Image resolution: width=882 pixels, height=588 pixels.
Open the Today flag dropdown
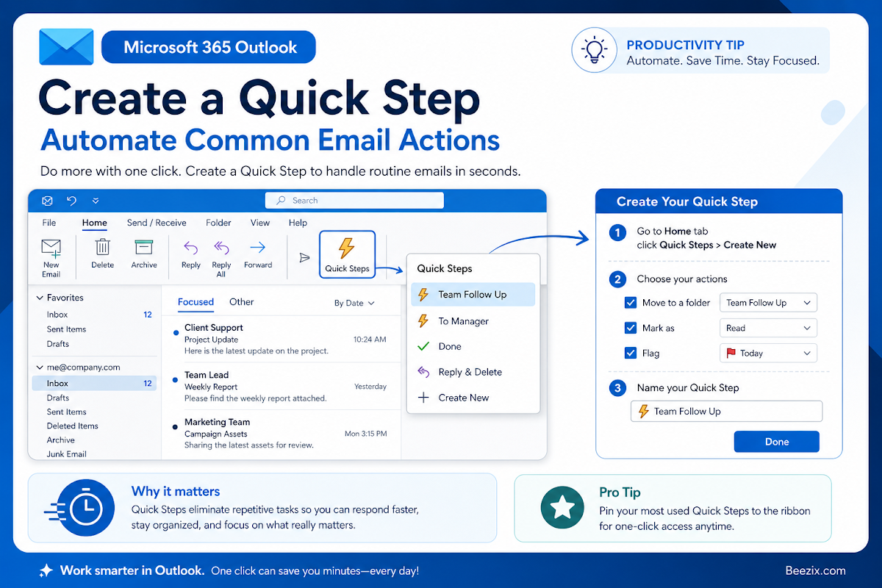[x=768, y=353]
